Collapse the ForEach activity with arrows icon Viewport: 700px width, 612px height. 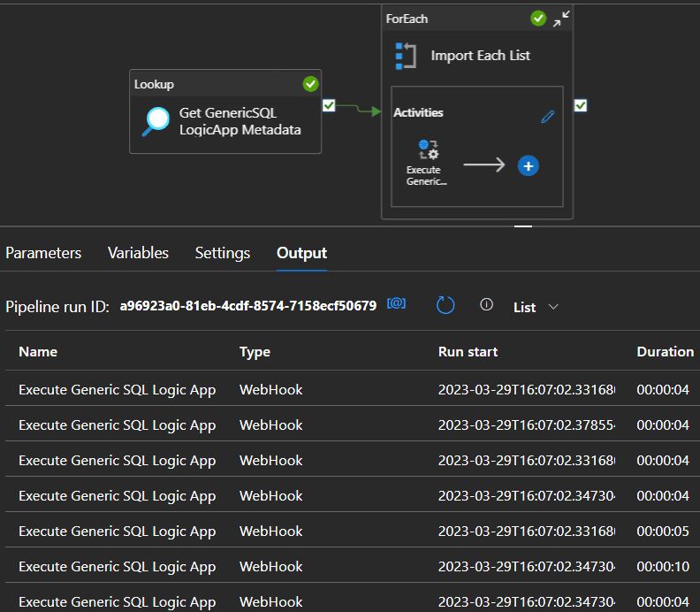point(561,19)
